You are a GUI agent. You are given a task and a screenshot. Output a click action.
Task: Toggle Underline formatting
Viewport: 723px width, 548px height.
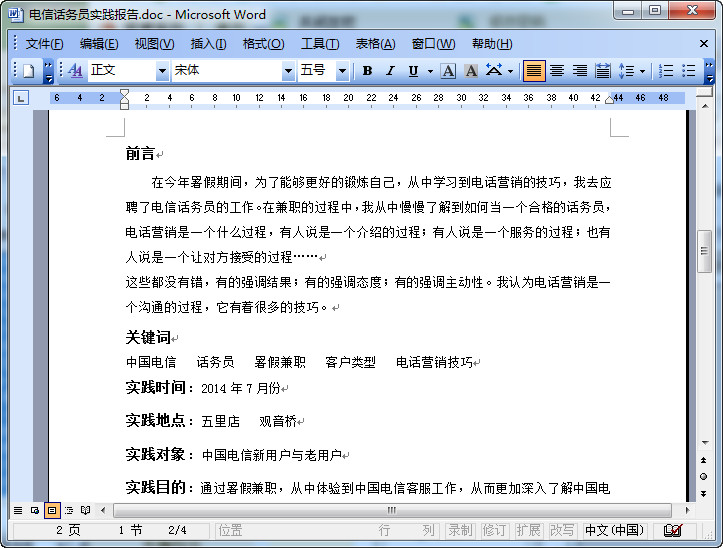(413, 71)
